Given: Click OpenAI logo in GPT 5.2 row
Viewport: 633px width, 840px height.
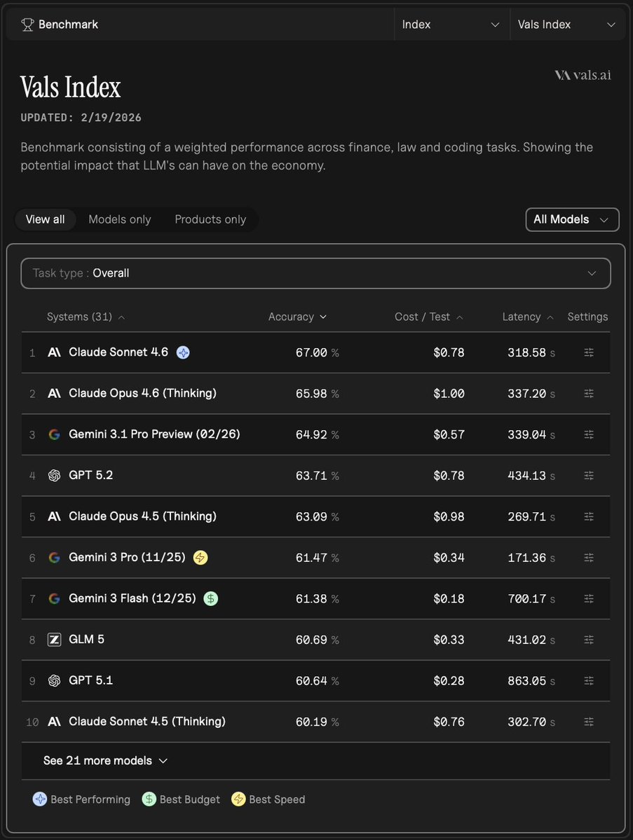Looking at the screenshot, I should [54, 476].
